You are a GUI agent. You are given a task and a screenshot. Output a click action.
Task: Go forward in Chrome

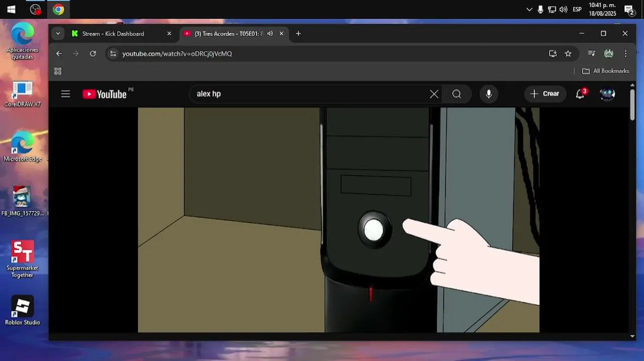(76, 54)
